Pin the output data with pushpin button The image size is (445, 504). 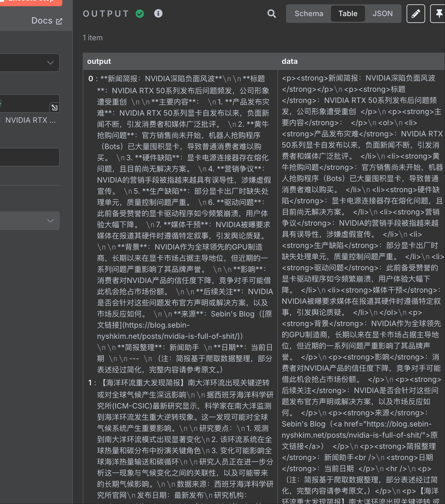[x=438, y=14]
